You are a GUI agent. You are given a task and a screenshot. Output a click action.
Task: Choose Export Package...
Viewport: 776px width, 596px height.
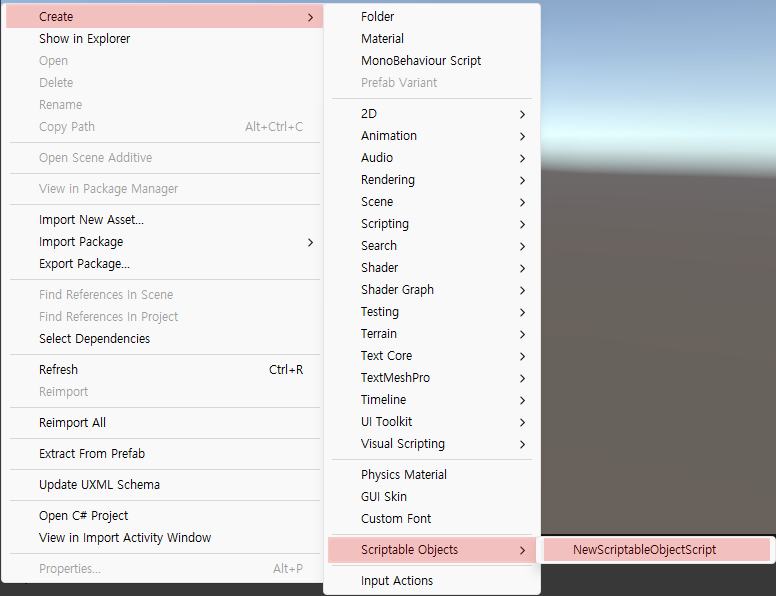164,264
